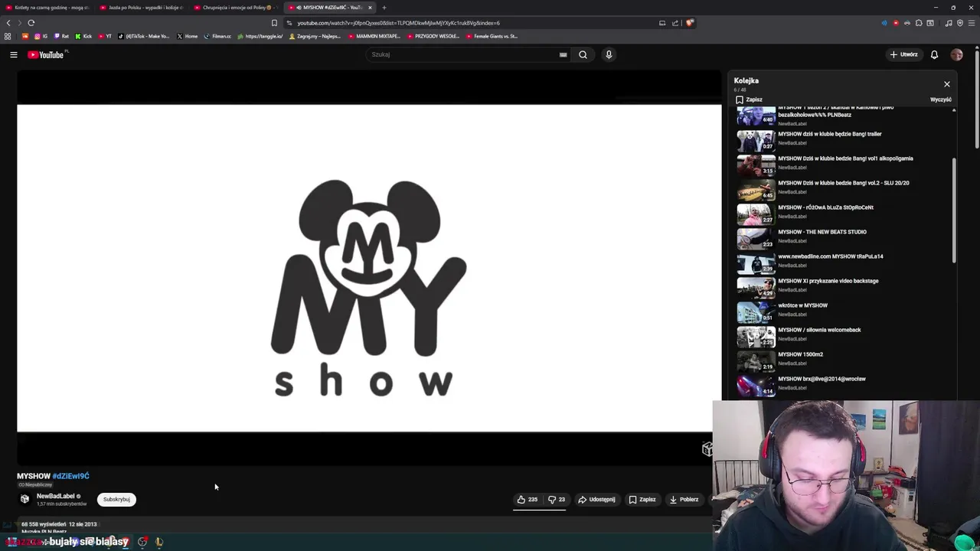Click the youtube.com address bar URL
The image size is (980, 551).
(x=398, y=23)
